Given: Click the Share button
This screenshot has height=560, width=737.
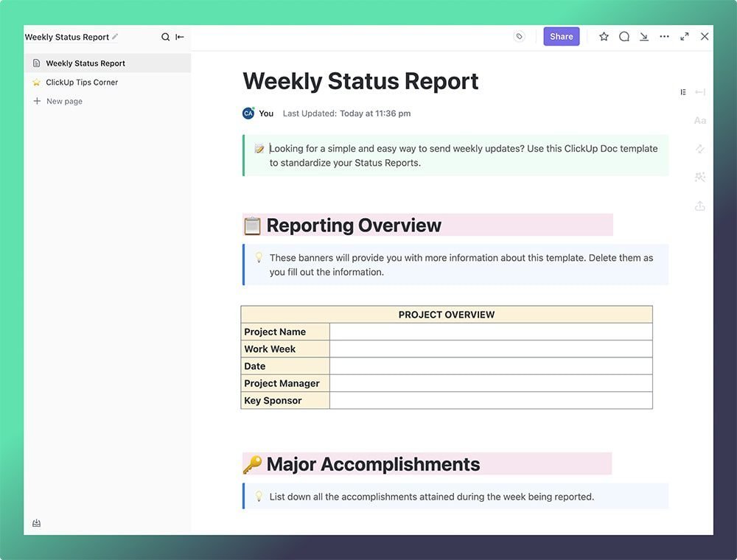Looking at the screenshot, I should [561, 36].
